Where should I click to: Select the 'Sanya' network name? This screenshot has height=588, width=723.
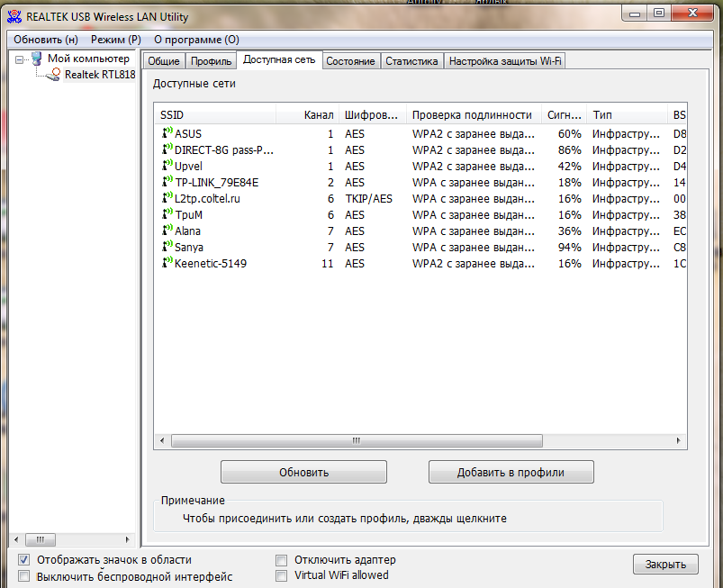coord(189,248)
